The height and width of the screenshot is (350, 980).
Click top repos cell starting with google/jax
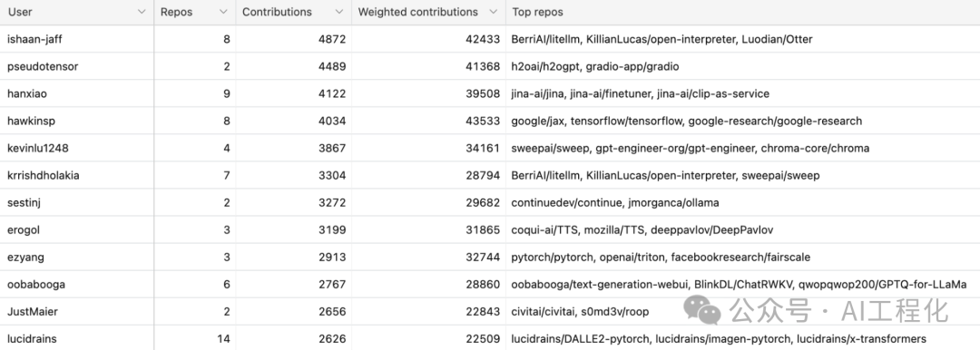742,121
